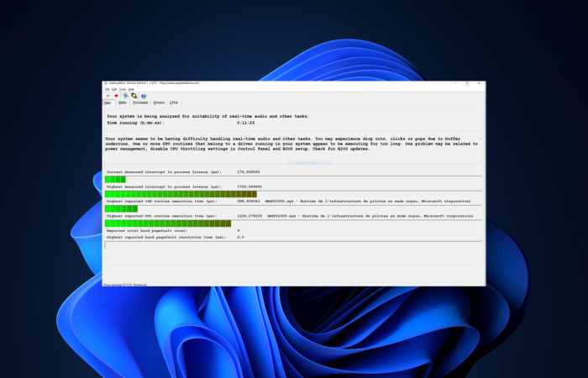588x378 pixels.
Task: Click the status bar time running text
Action: 124,285
